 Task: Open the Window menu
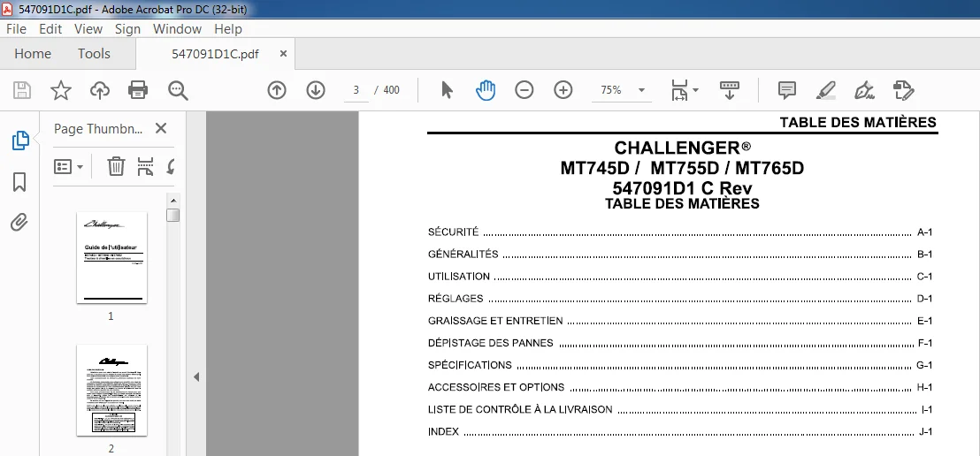pyautogui.click(x=177, y=29)
